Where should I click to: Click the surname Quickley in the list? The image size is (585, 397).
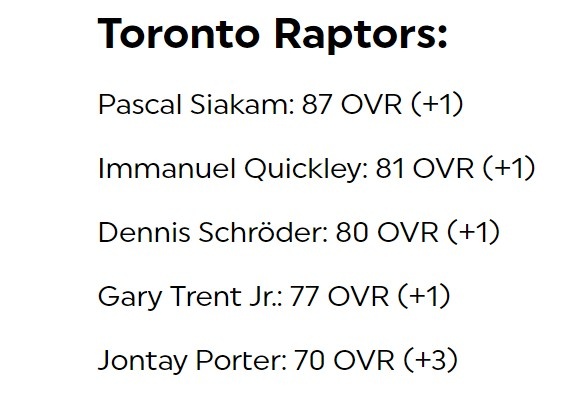(306, 169)
